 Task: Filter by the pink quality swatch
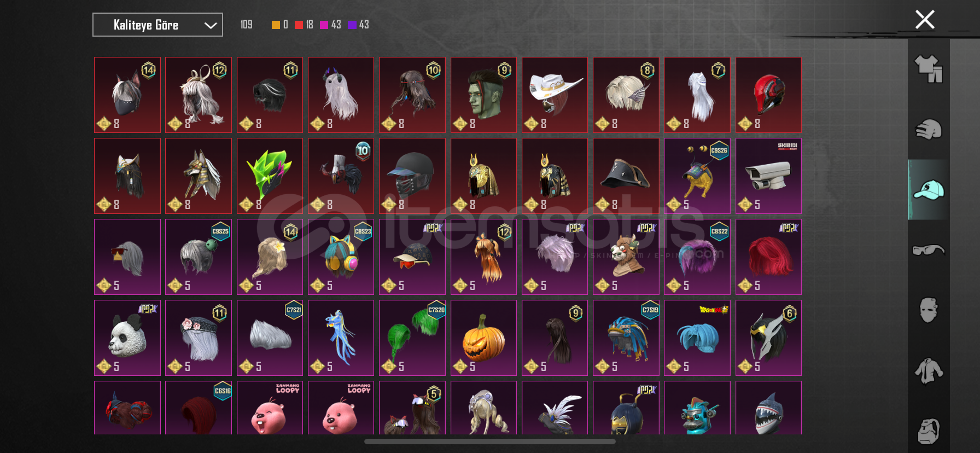tap(324, 25)
